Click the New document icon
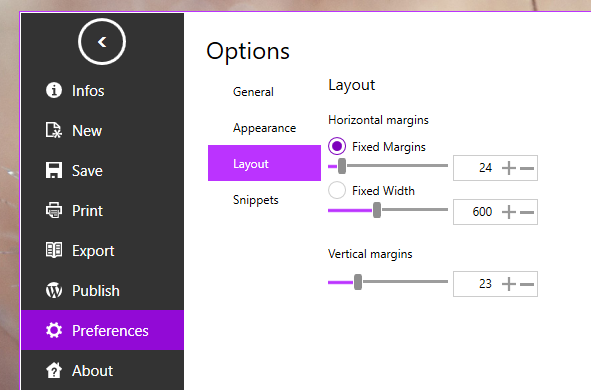The image size is (591, 390). pos(54,130)
